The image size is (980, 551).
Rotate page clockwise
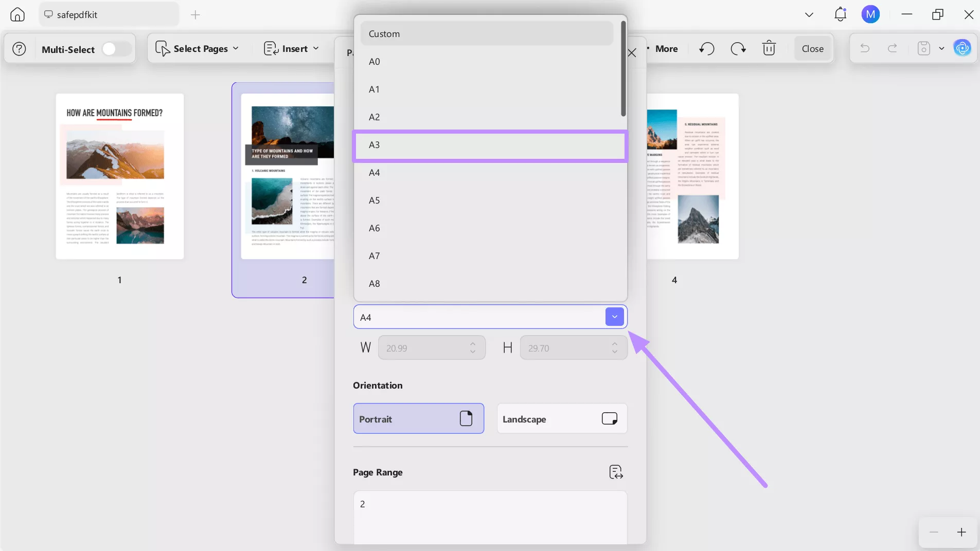[738, 49]
